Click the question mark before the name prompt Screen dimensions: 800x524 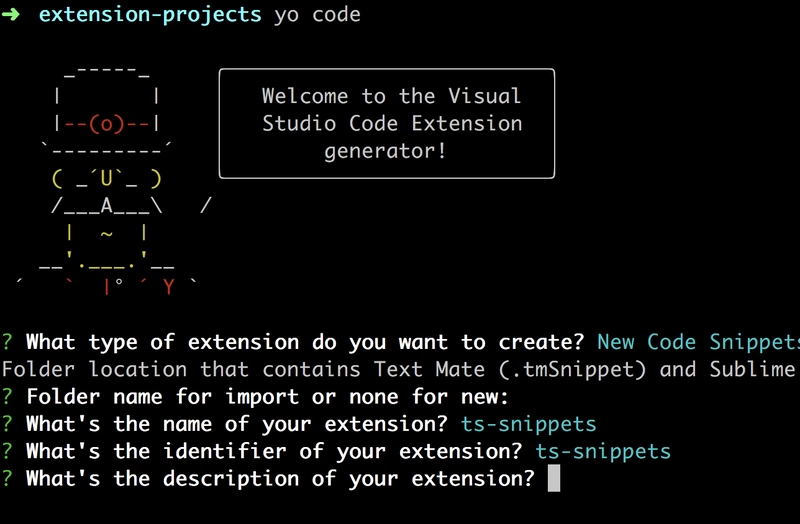[x=8, y=423]
